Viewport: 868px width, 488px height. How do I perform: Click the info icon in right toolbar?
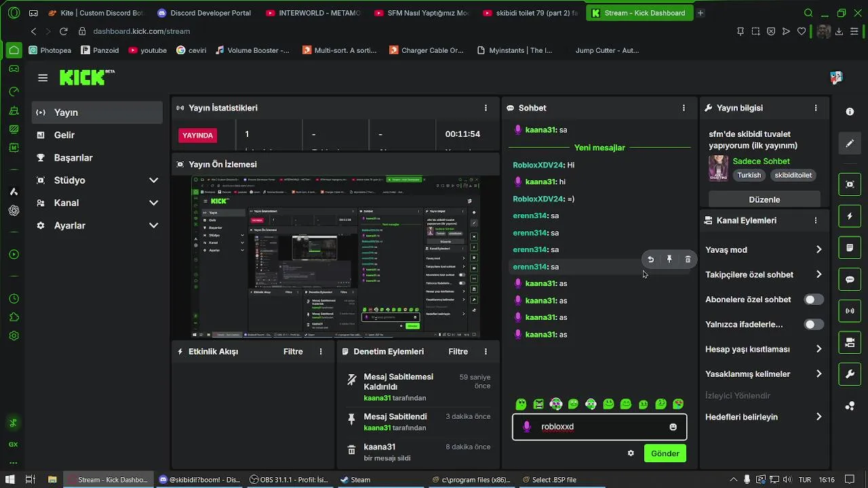[x=850, y=112]
